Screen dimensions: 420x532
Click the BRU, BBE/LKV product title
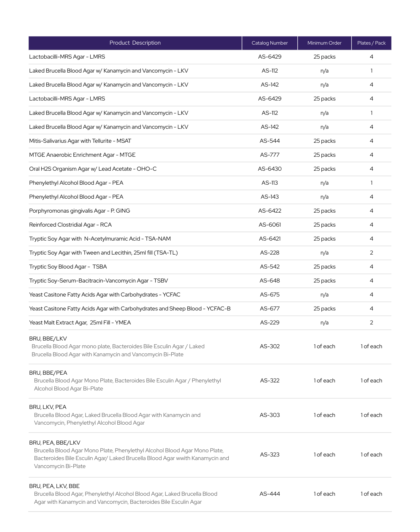click(48, 339)
